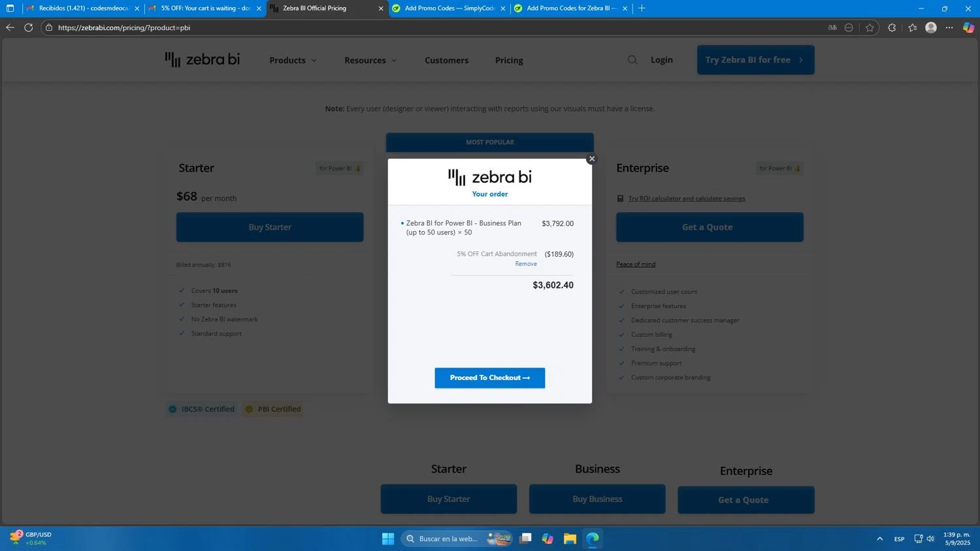Click the browser back arrow
Image resolution: width=980 pixels, height=551 pixels.
point(10,27)
